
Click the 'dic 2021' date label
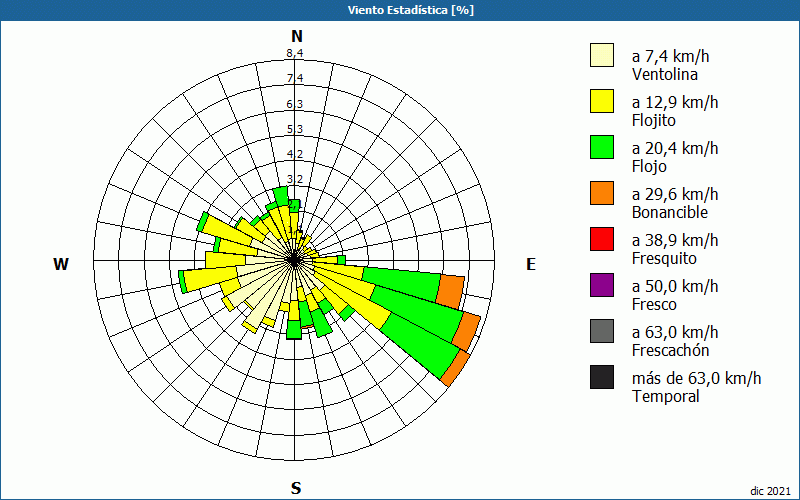pyautogui.click(x=770, y=491)
